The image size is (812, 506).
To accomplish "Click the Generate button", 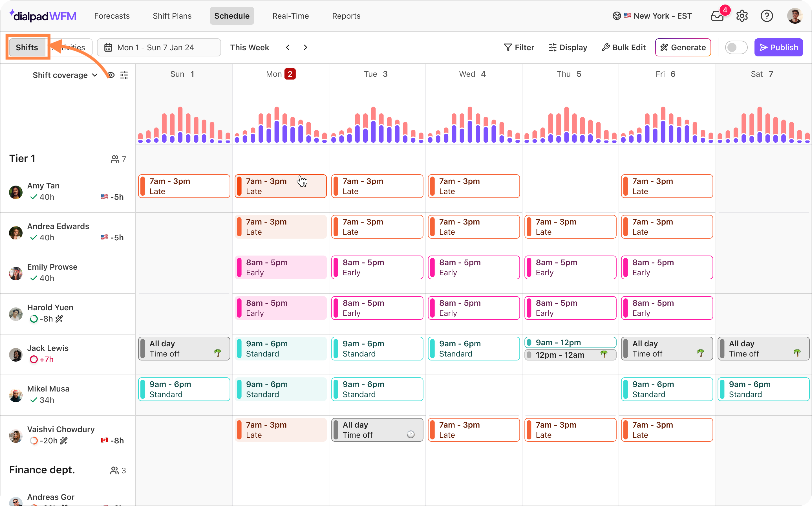I will click(683, 47).
